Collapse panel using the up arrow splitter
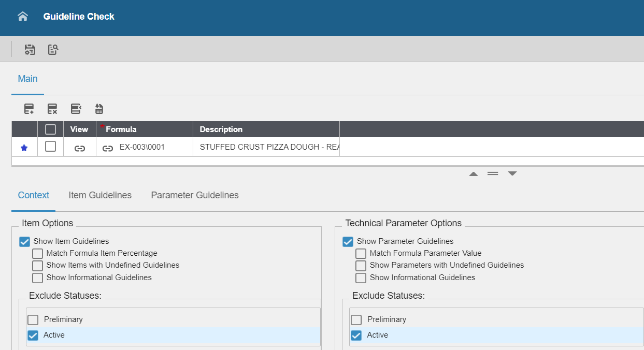Image resolution: width=644 pixels, height=350 pixels. [x=473, y=174]
